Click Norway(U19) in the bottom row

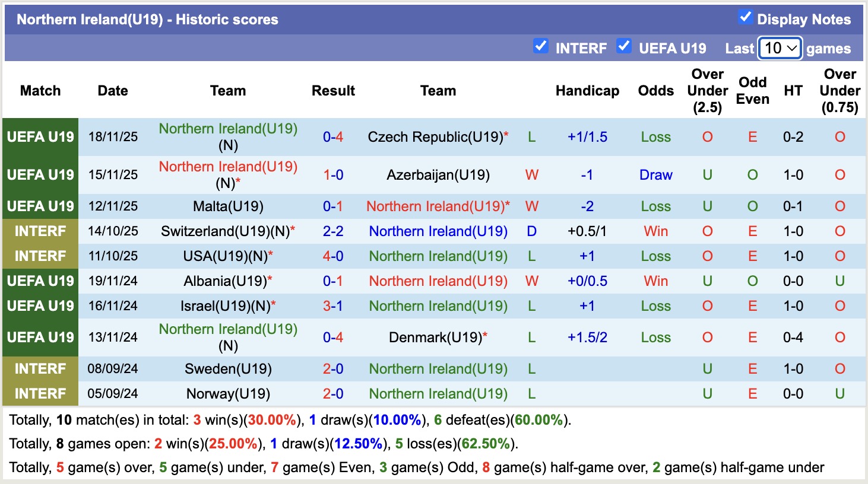[228, 393]
